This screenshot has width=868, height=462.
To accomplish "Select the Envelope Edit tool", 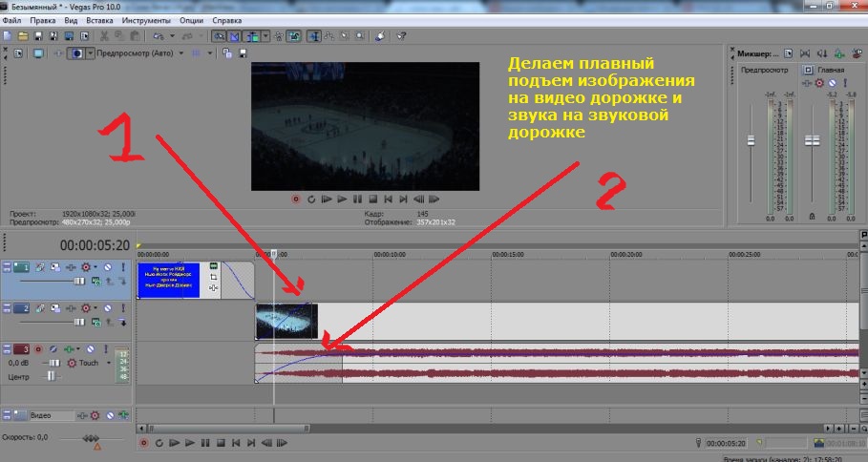I will (329, 36).
